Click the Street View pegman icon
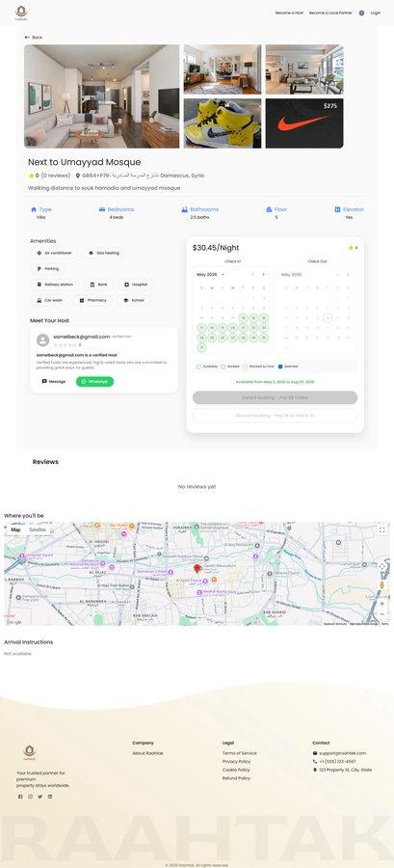Viewport: 394px width, 868px height. [x=381, y=585]
